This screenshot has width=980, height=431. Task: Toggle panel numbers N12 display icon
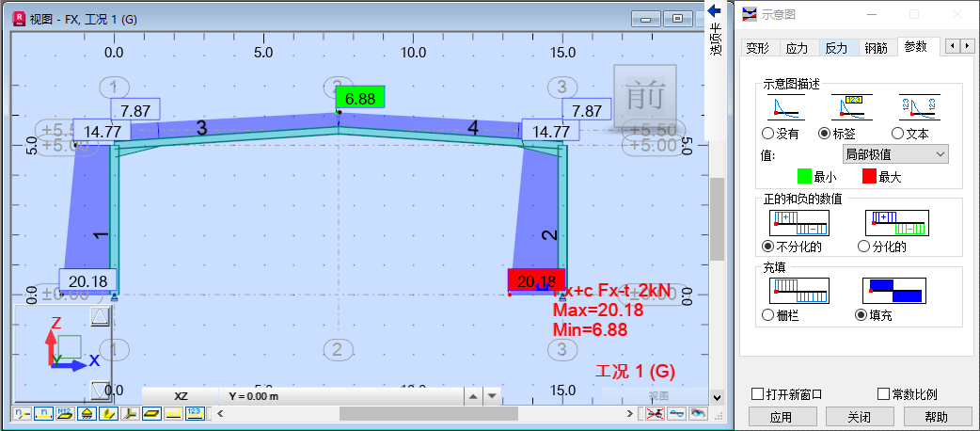click(x=65, y=413)
